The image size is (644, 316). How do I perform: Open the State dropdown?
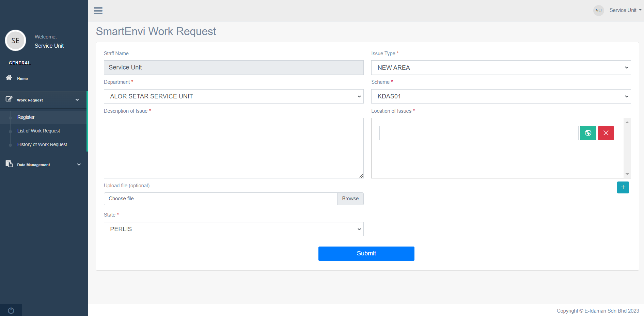coord(233,229)
